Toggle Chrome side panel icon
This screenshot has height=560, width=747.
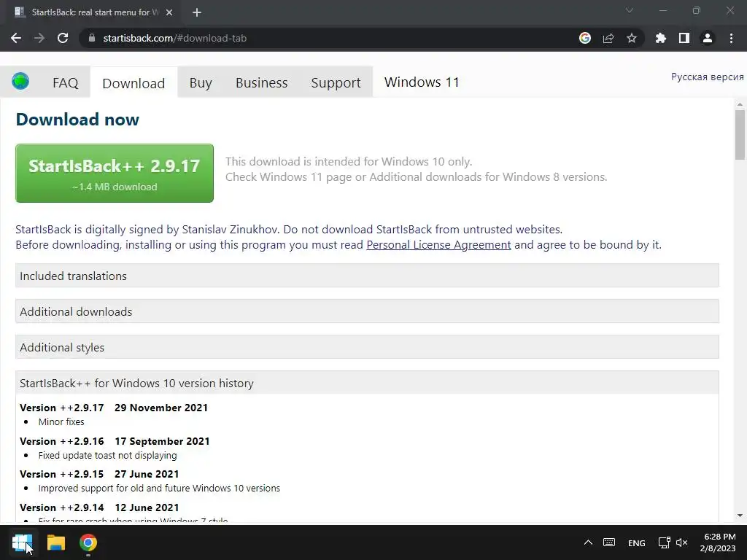coord(684,38)
